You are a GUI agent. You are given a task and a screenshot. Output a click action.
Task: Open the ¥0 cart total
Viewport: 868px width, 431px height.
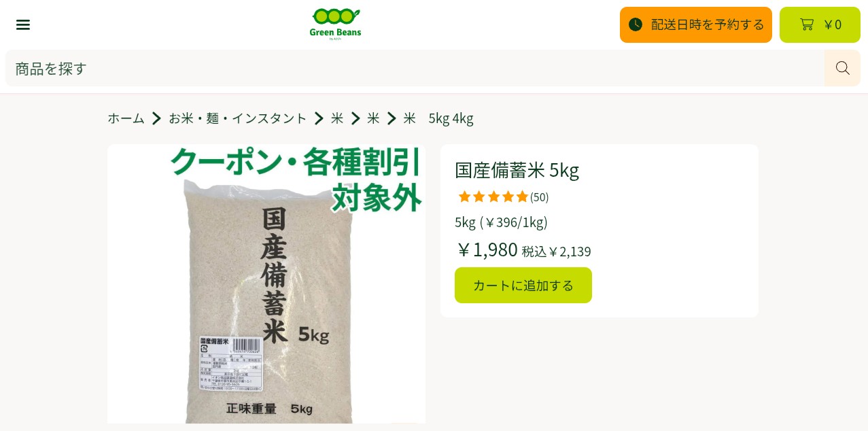(x=833, y=24)
